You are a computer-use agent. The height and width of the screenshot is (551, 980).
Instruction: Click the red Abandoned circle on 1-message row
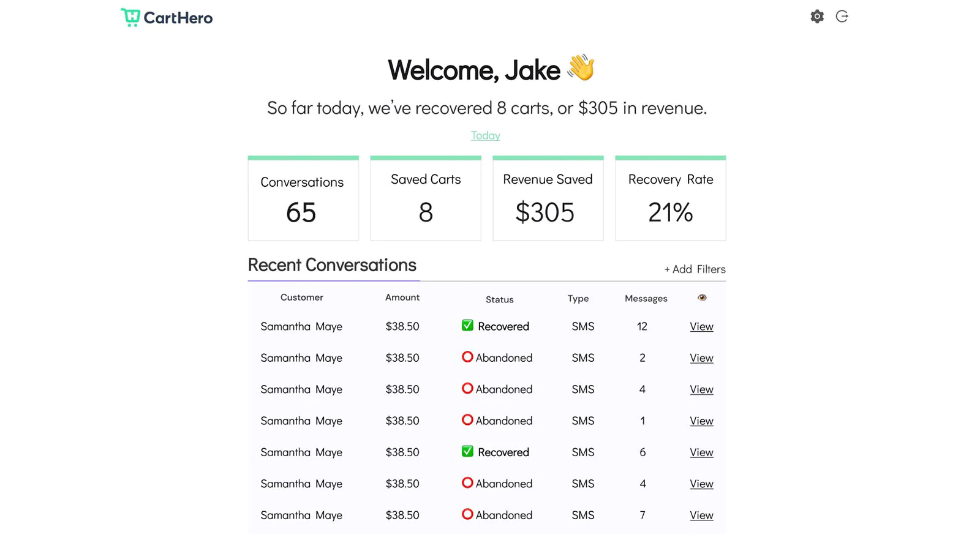467,420
